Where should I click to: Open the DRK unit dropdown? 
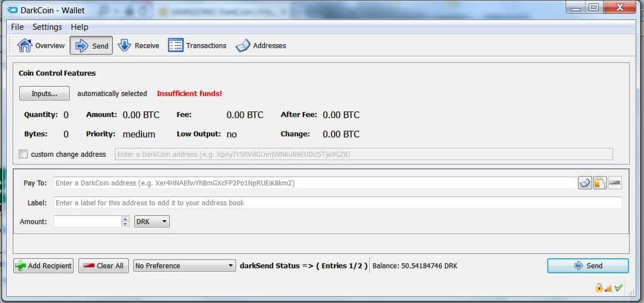pyautogui.click(x=152, y=221)
